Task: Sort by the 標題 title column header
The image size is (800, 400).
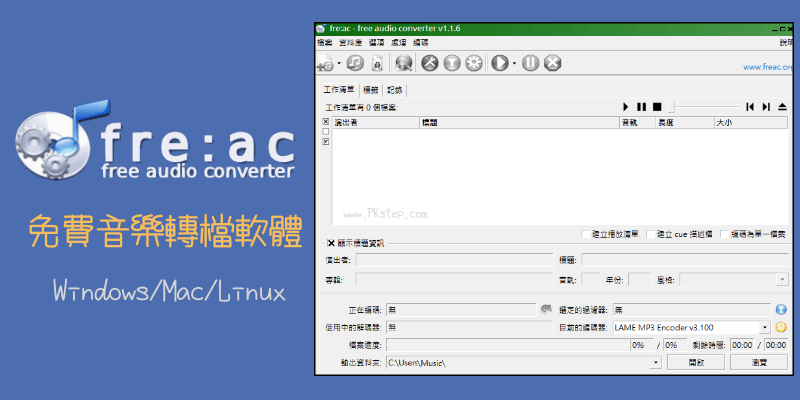Action: [x=519, y=122]
